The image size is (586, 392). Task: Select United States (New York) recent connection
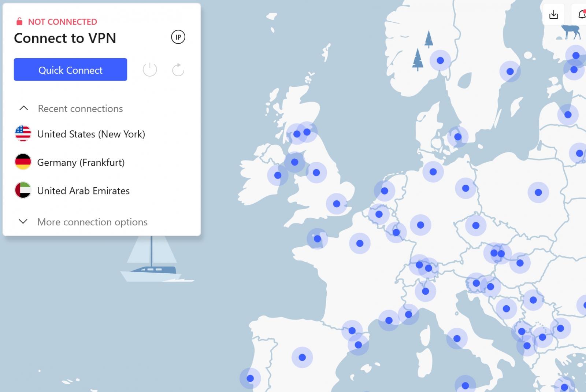[91, 134]
